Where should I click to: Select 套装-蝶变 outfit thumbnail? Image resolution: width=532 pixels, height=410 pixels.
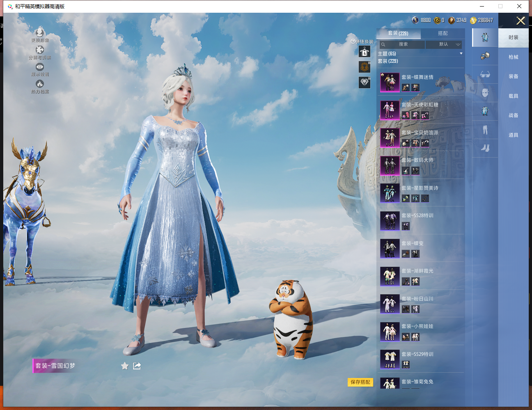(390, 248)
